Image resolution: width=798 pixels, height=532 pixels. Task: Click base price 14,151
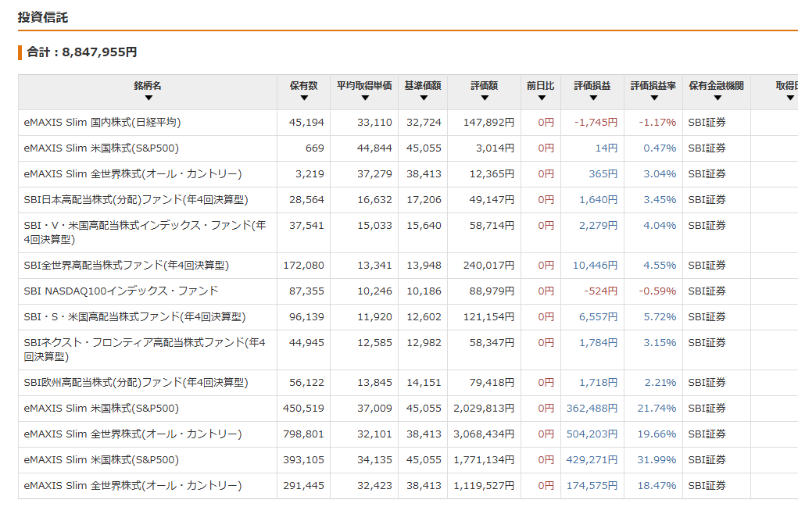tap(424, 383)
